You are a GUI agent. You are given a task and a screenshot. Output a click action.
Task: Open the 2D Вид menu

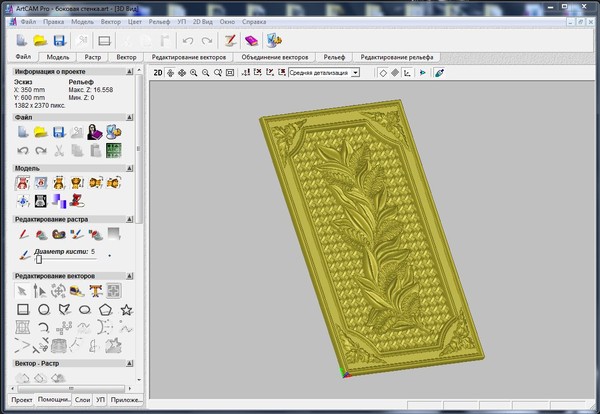[x=203, y=22]
